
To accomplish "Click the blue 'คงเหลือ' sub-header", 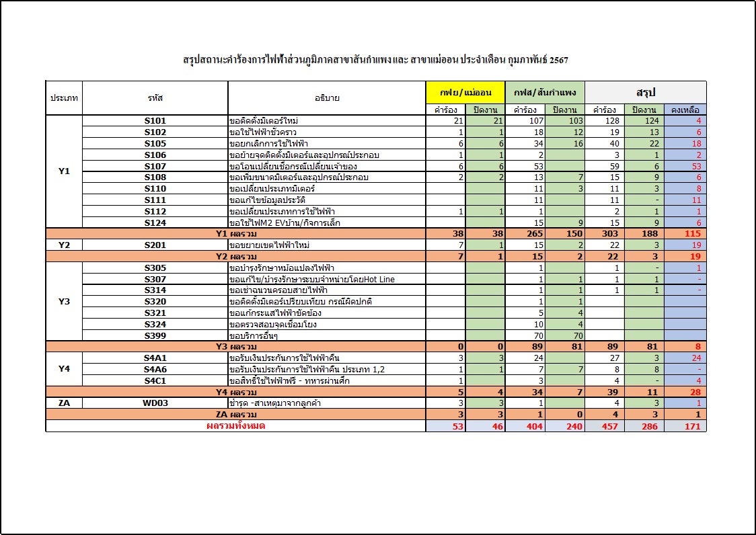I will 685,110.
